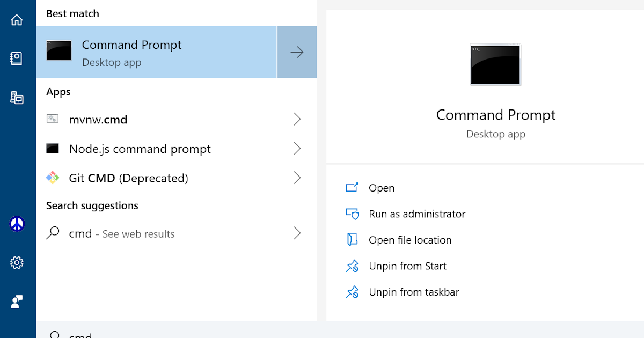This screenshot has height=338, width=644.
Task: Expand the Git CMD (Deprecated) entry
Action: 297,178
